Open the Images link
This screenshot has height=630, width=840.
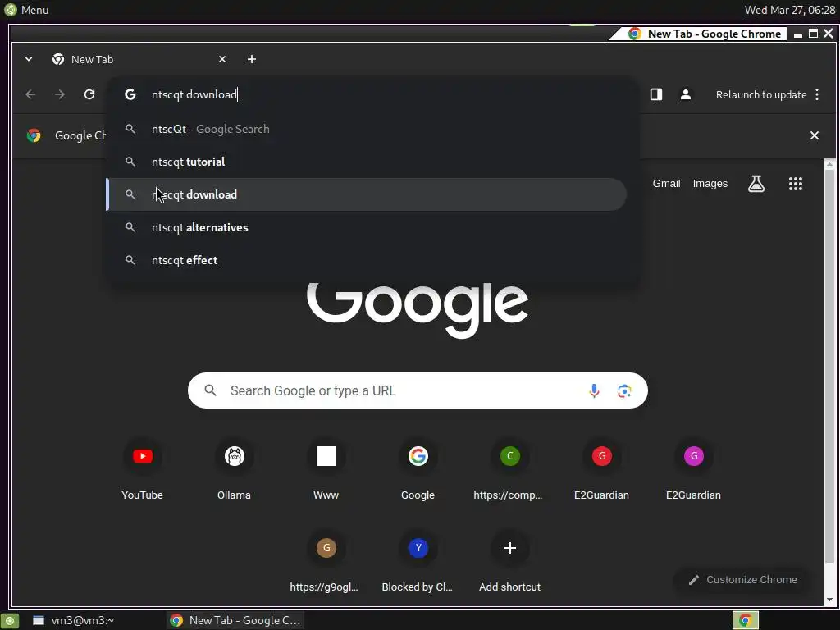coord(710,183)
